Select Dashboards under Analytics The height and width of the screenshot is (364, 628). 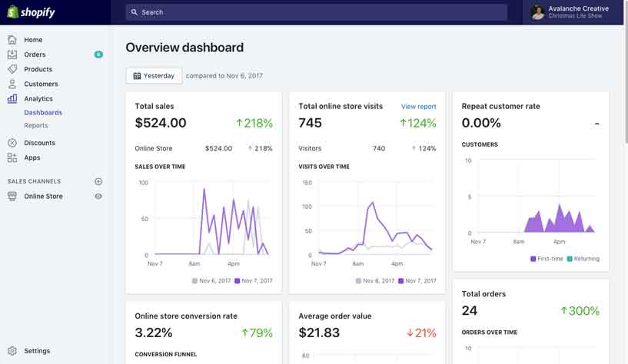(x=43, y=113)
